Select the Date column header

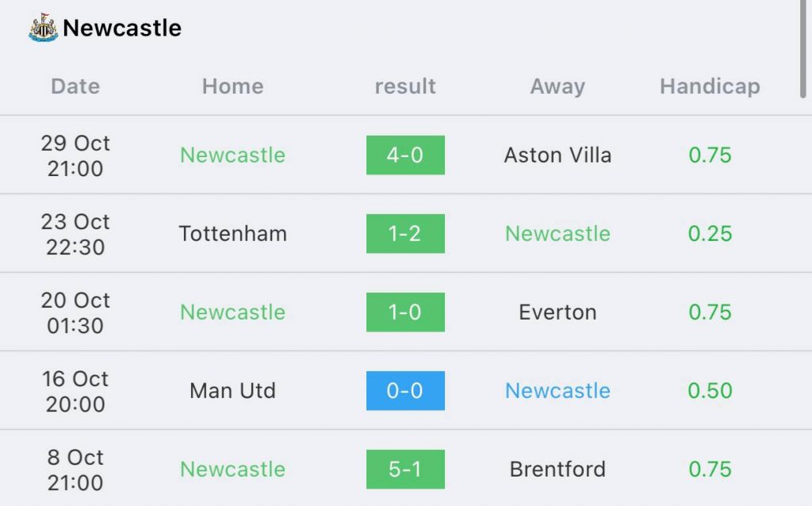point(75,86)
